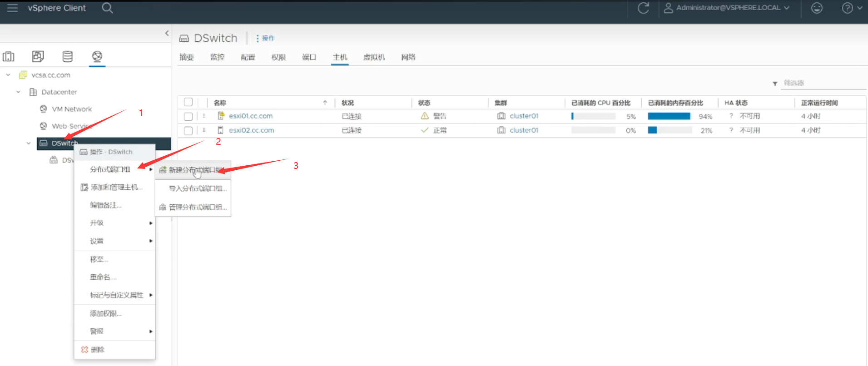The height and width of the screenshot is (366, 868).
Task: Open the smiley feedback icon
Action: pyautogui.click(x=817, y=8)
